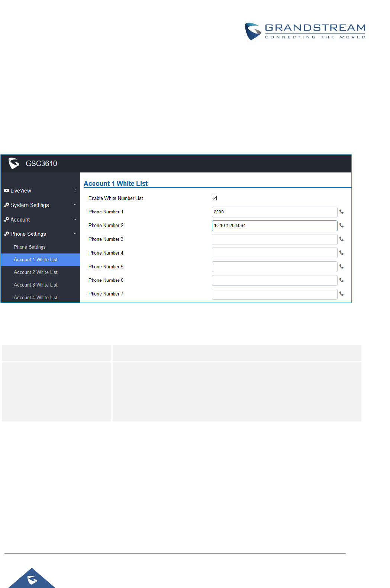Click the Phone Settings wrench icon in sidebar
This screenshot has width=390, height=588.
click(6, 234)
